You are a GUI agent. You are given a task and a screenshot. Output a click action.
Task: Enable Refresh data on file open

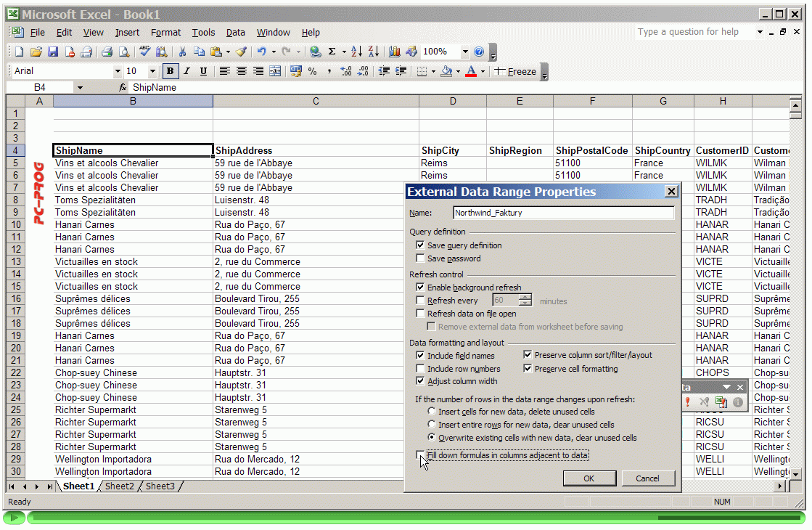click(x=420, y=314)
